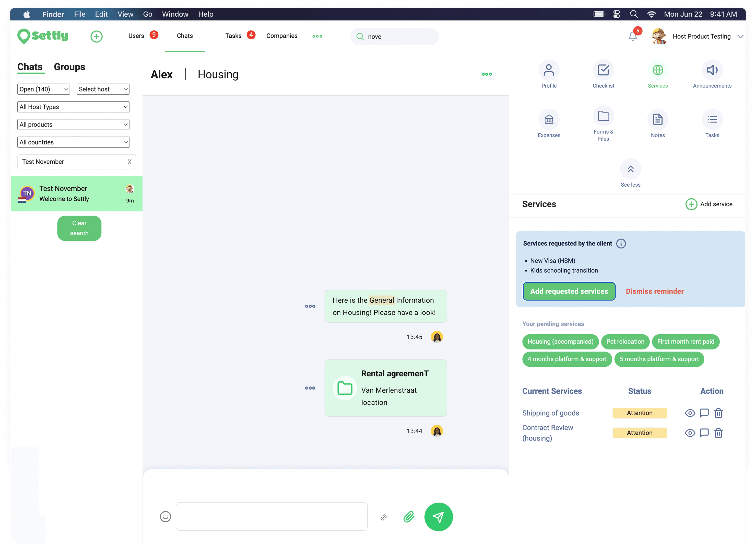Viewport: 756px width, 544px height.
Task: Open Forms & Files folder icon
Action: point(603,116)
